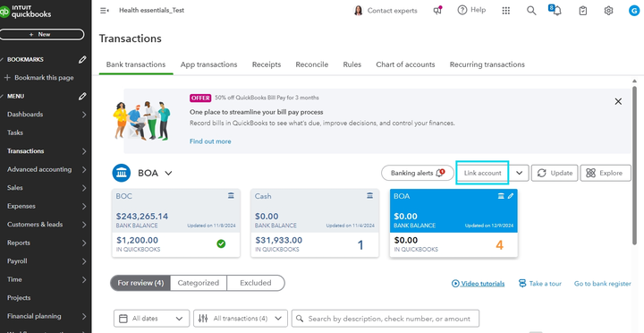
Task: Edit bookmarks with the pencil icon
Action: tap(82, 60)
